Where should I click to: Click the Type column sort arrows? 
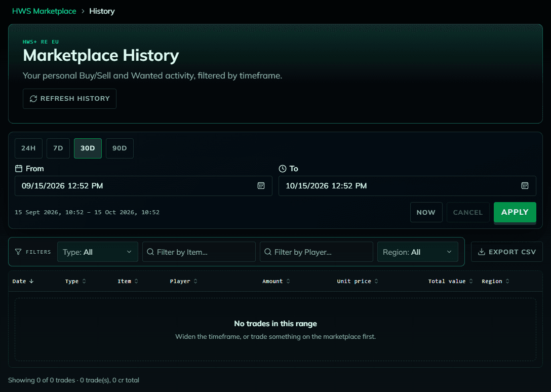(84, 281)
